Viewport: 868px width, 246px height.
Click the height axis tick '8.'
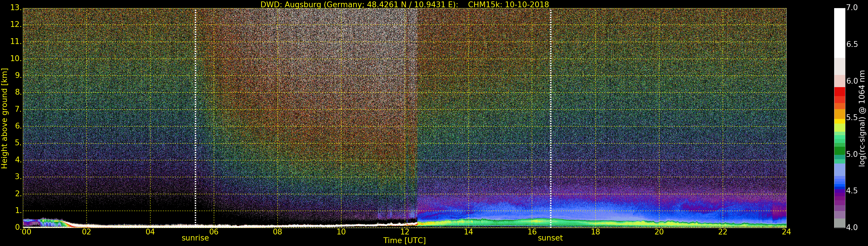click(18, 92)
